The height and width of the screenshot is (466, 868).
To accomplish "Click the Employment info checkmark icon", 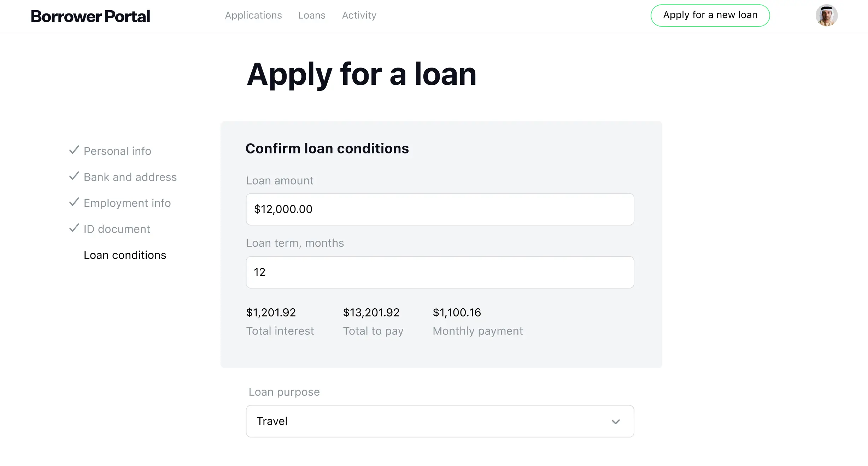I will coord(74,202).
